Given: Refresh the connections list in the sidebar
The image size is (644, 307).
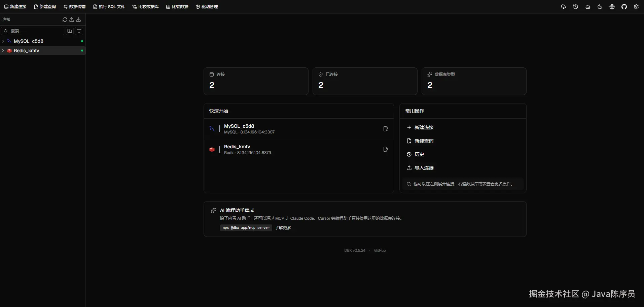Looking at the screenshot, I should (x=65, y=20).
